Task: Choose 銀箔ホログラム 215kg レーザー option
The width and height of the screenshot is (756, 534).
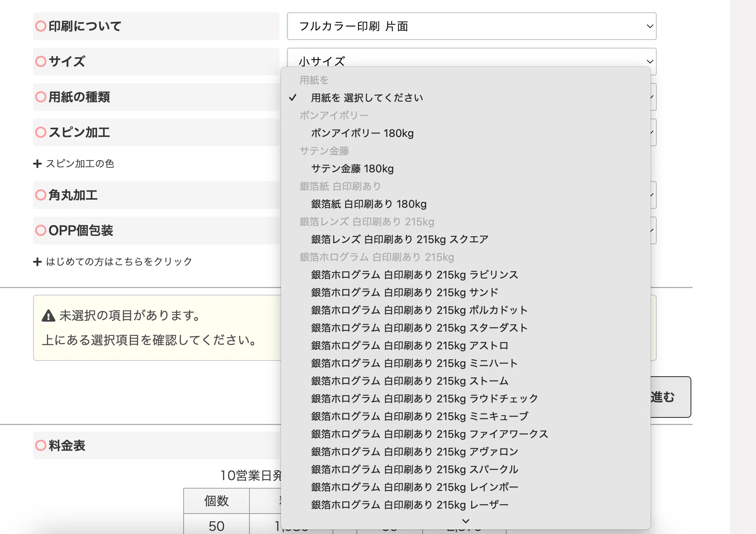Action: click(466, 505)
